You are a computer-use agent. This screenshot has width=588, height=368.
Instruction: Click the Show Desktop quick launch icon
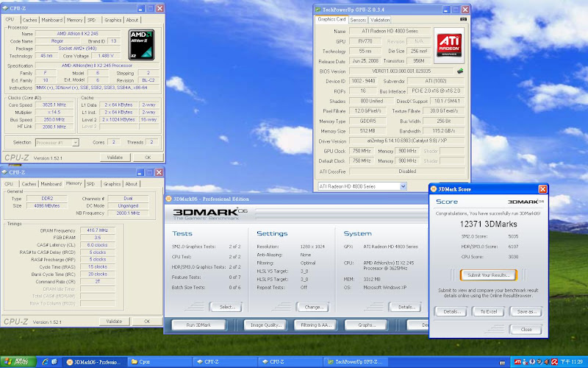pyautogui.click(x=54, y=362)
